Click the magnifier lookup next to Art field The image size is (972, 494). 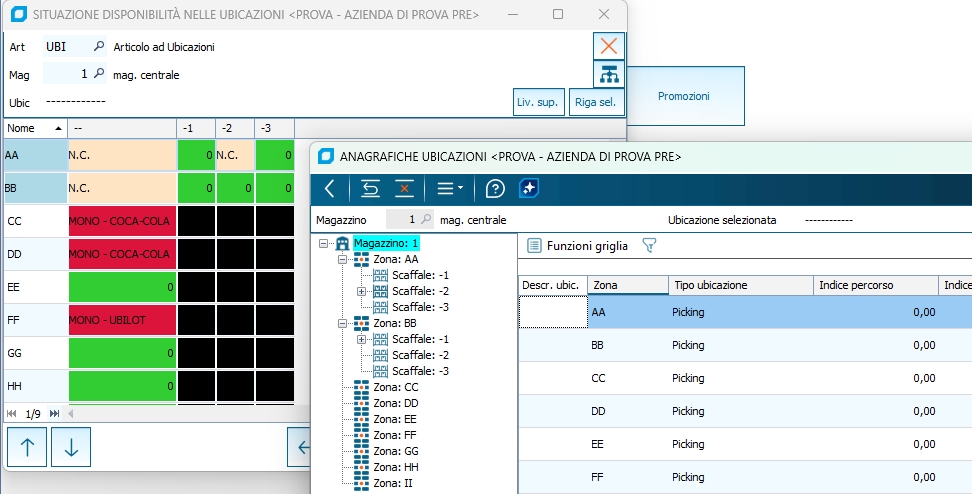coord(98,47)
